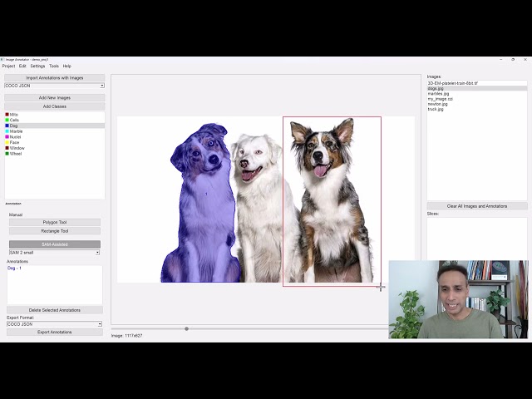Select dogs.jpg in Images list
This screenshot has width=532, height=399.
(x=477, y=89)
